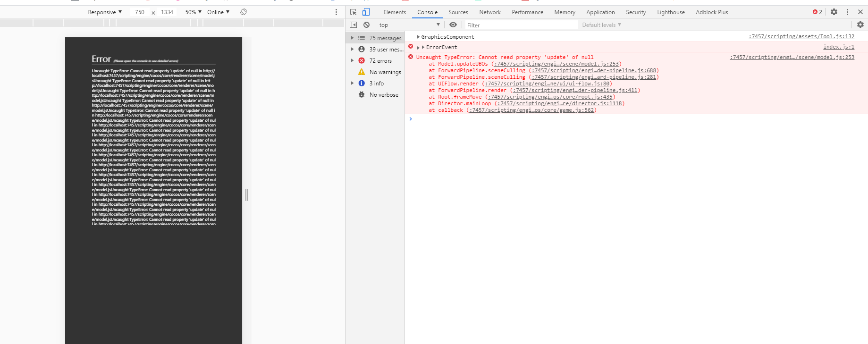Open the Tool.js:132 source link
Viewport: 868px width, 344px height.
point(801,36)
